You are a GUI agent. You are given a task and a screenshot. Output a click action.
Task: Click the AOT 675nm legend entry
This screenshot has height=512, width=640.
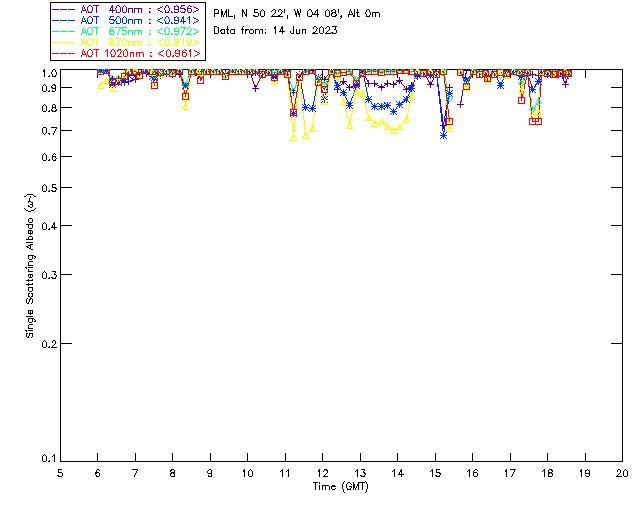[127, 31]
